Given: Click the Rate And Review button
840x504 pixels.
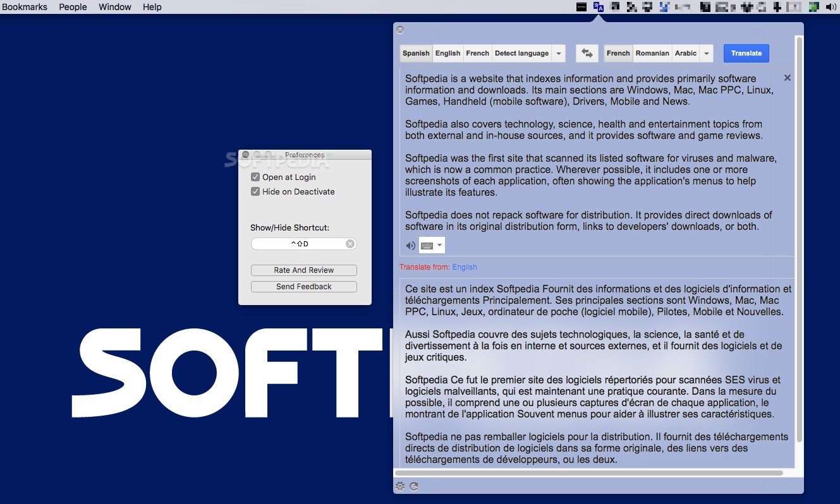Looking at the screenshot, I should [304, 270].
